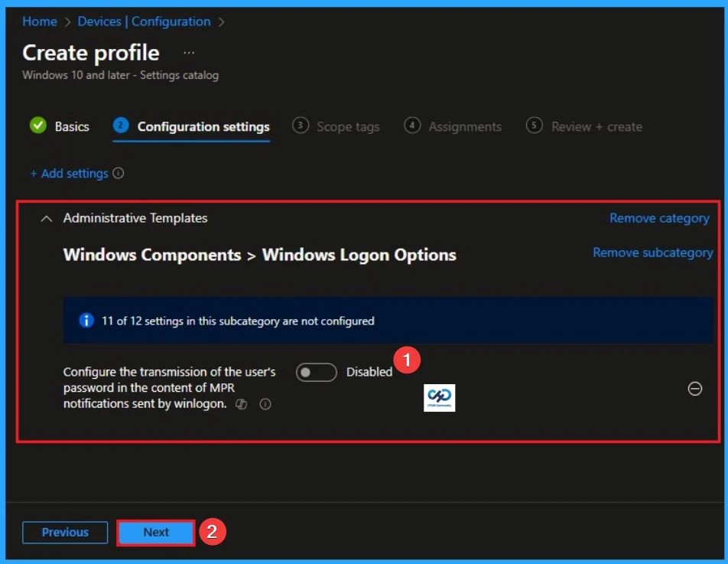
Task: Click the info icon next to Add settings
Action: pos(119,174)
